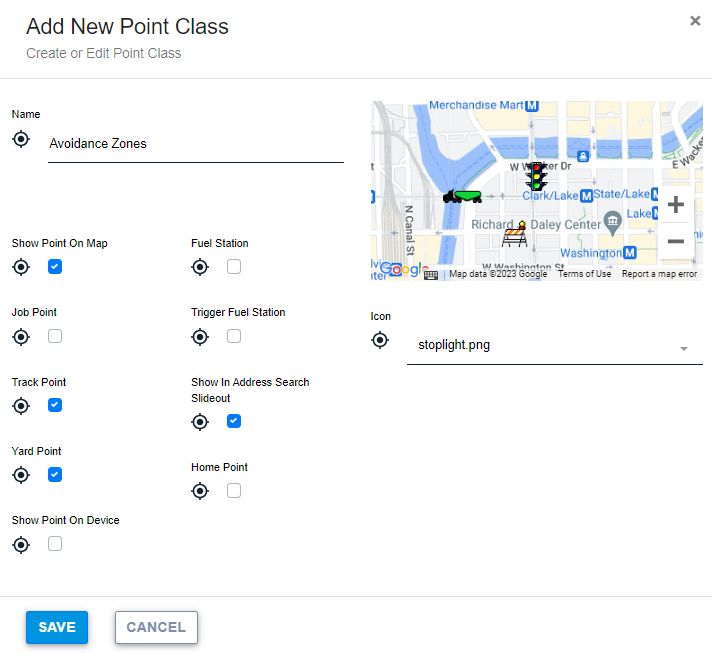Open the stoplight.png icon dropdown
Viewport: 712px width, 653px height.
click(x=554, y=346)
